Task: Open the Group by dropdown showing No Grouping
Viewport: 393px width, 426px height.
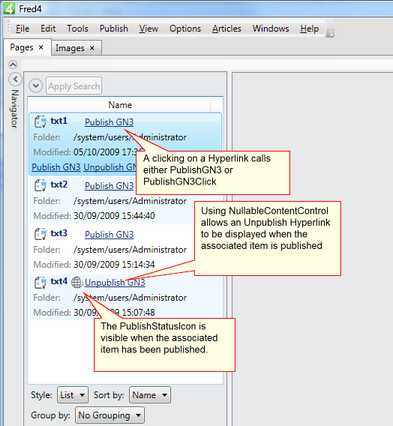Action: click(110, 416)
